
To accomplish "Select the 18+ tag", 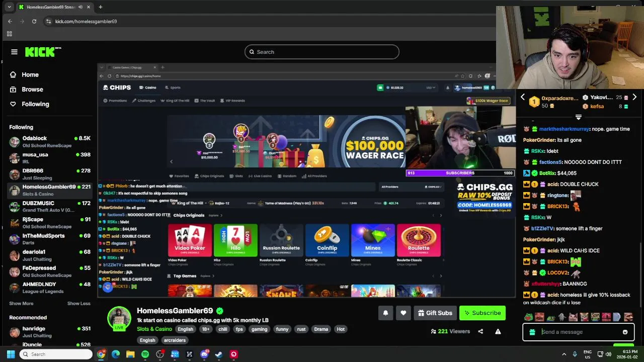I will point(206,329).
